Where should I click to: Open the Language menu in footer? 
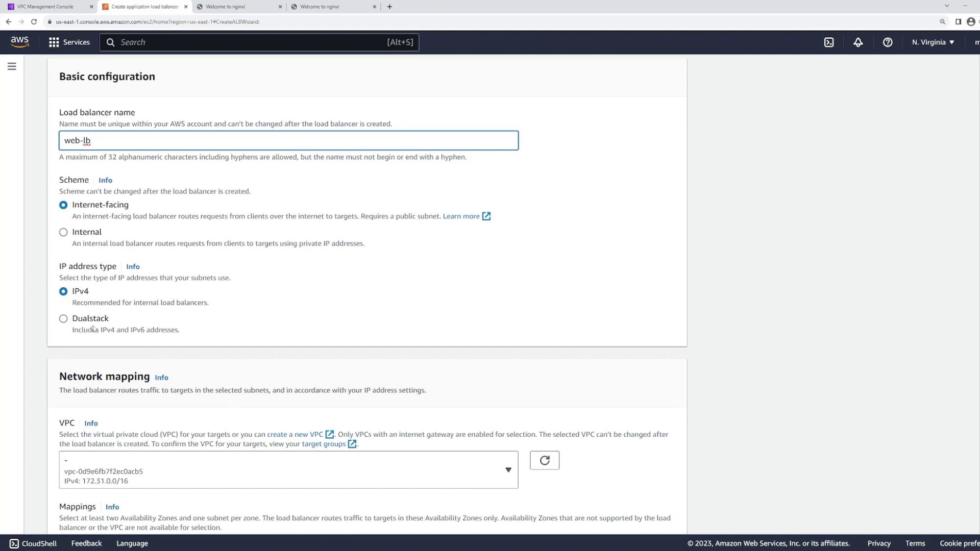pyautogui.click(x=132, y=543)
